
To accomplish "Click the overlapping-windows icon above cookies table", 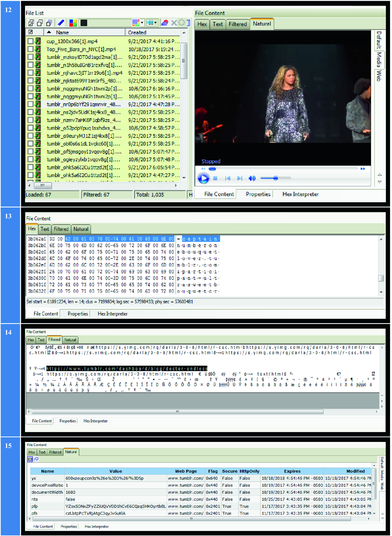I will click(x=36, y=459).
